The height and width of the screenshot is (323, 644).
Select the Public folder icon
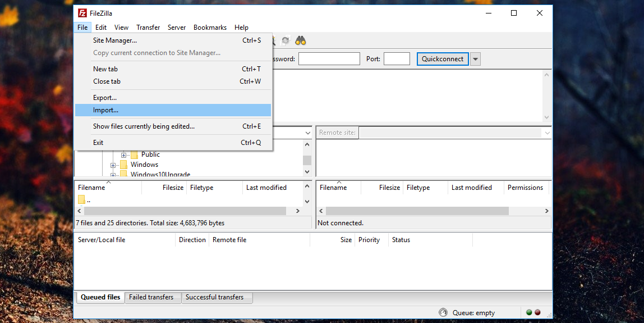click(x=134, y=154)
